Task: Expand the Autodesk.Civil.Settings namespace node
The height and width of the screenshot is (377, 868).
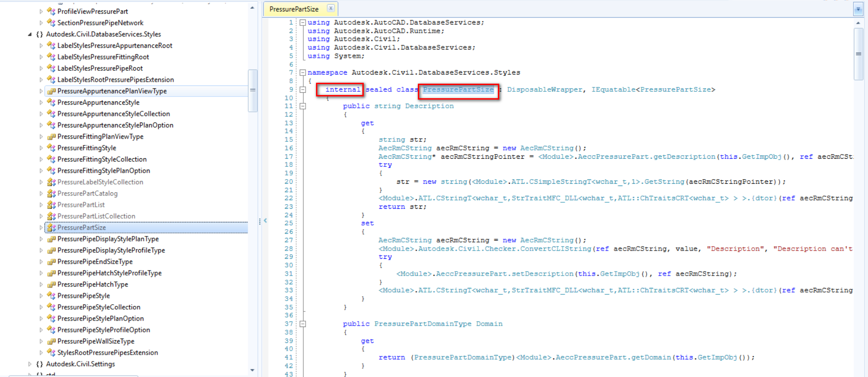Action: (x=30, y=364)
